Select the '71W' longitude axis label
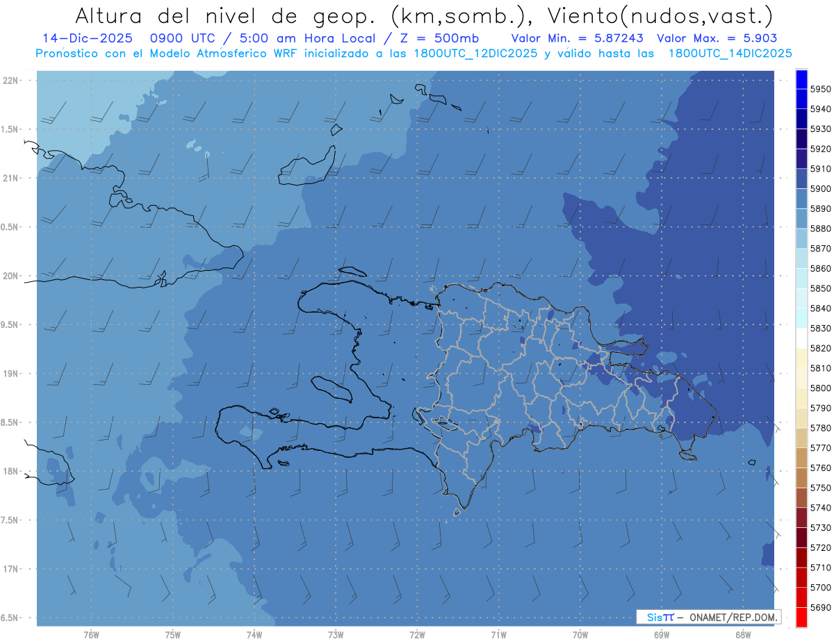834x644 pixels. tap(498, 635)
